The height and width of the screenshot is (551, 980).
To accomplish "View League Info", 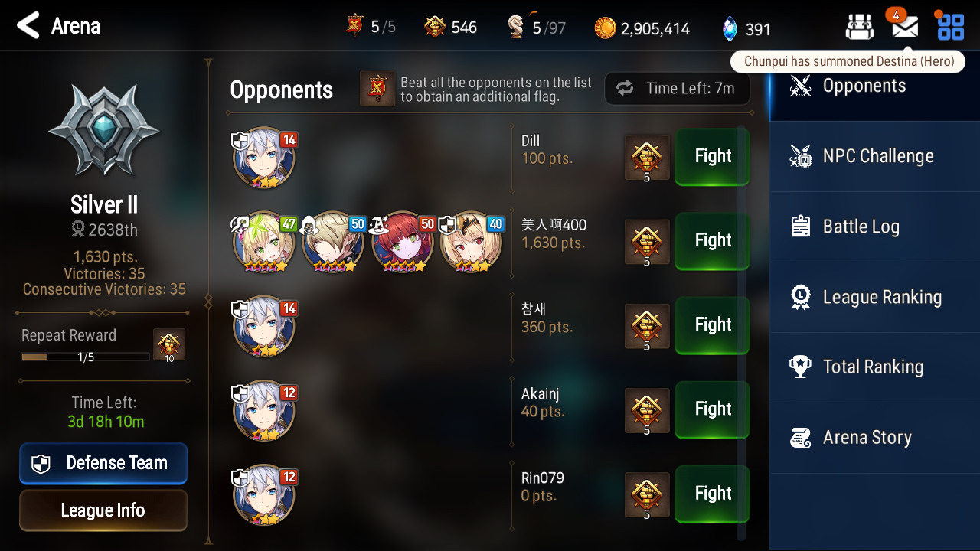I will point(103,510).
